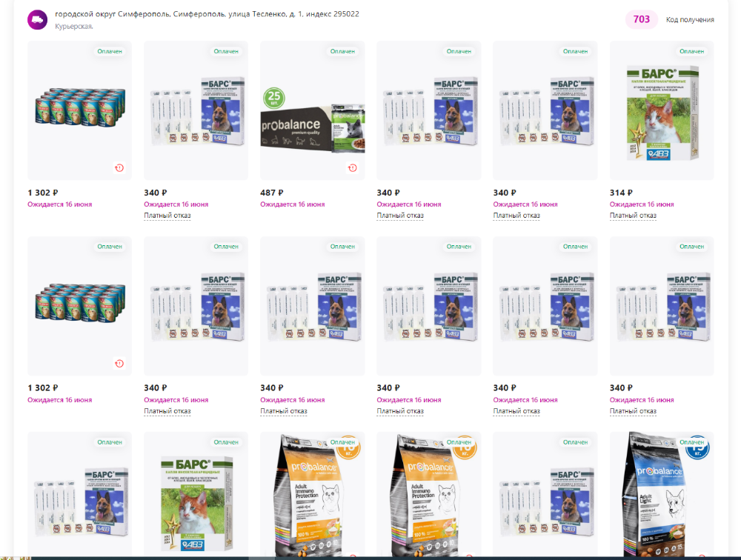The image size is (741, 560).
Task: Click the red clock icon on first canned food item
Action: point(119,167)
